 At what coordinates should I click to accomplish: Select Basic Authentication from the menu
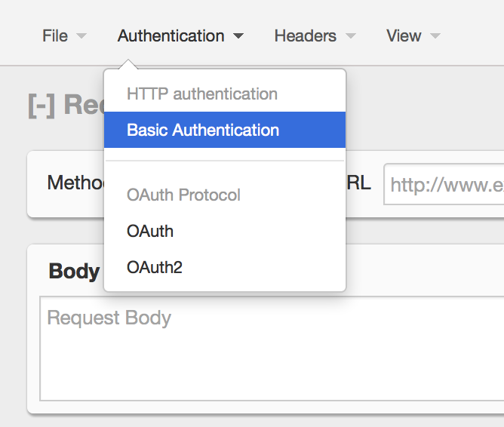[x=203, y=130]
